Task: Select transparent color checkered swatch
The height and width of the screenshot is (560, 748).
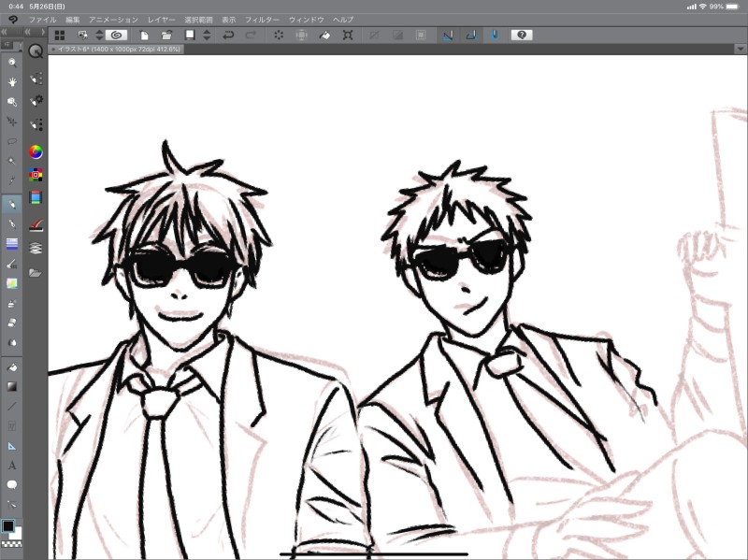Action: click(x=11, y=544)
